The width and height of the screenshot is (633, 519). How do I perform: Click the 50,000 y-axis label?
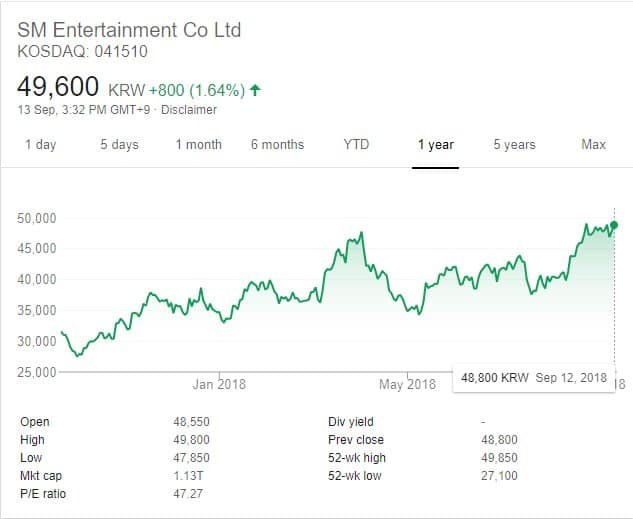pyautogui.click(x=37, y=218)
